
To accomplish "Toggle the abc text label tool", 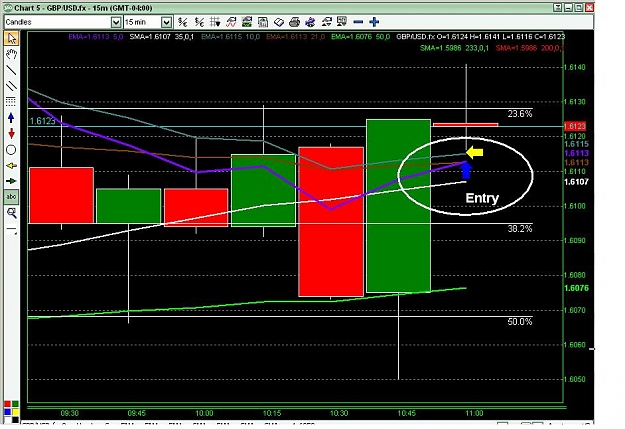I will click(11, 197).
